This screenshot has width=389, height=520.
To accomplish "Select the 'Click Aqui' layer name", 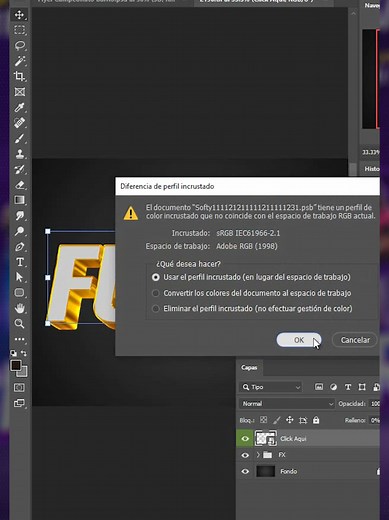I will tap(293, 439).
